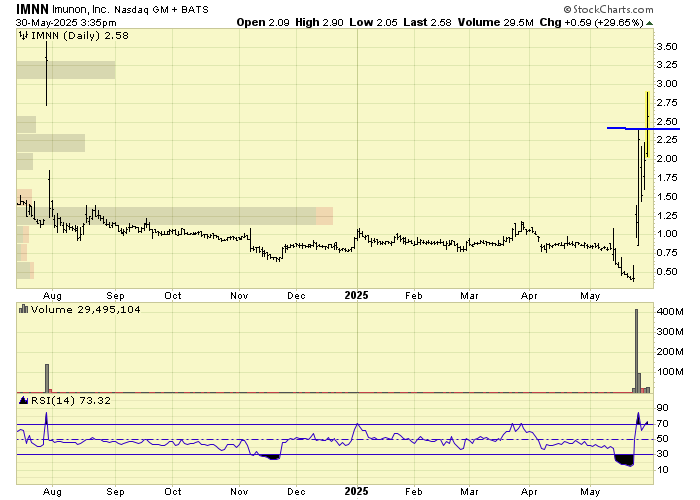The height and width of the screenshot is (500, 700).
Task: Click the RSI axis label 50
Action: pyautogui.click(x=662, y=439)
